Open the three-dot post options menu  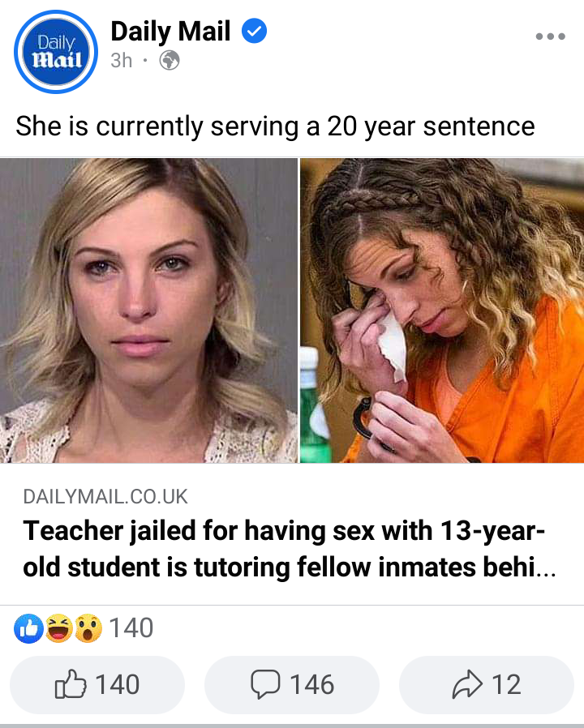point(550,36)
